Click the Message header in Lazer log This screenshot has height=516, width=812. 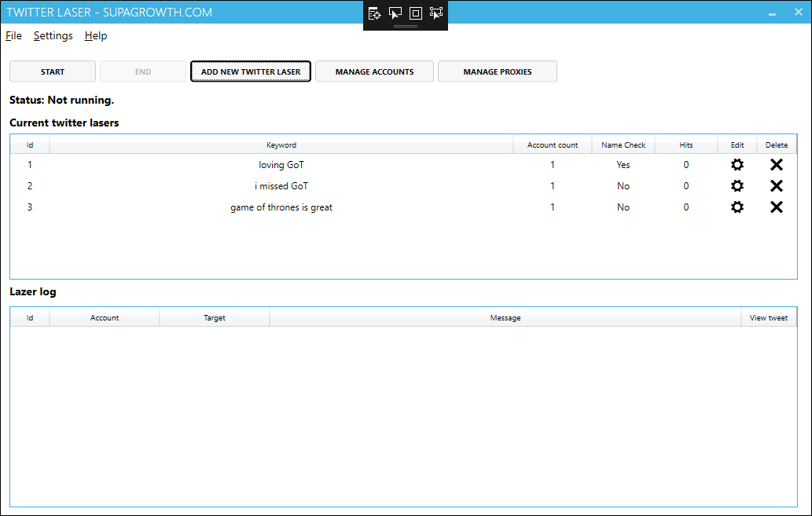click(x=505, y=318)
